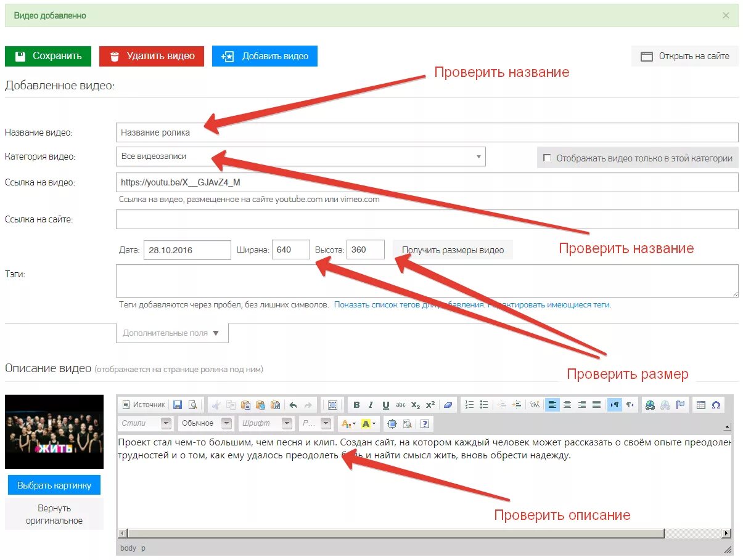Viewport: 743px width, 560px height.
Task: Click the Высота height field
Action: pos(366,250)
